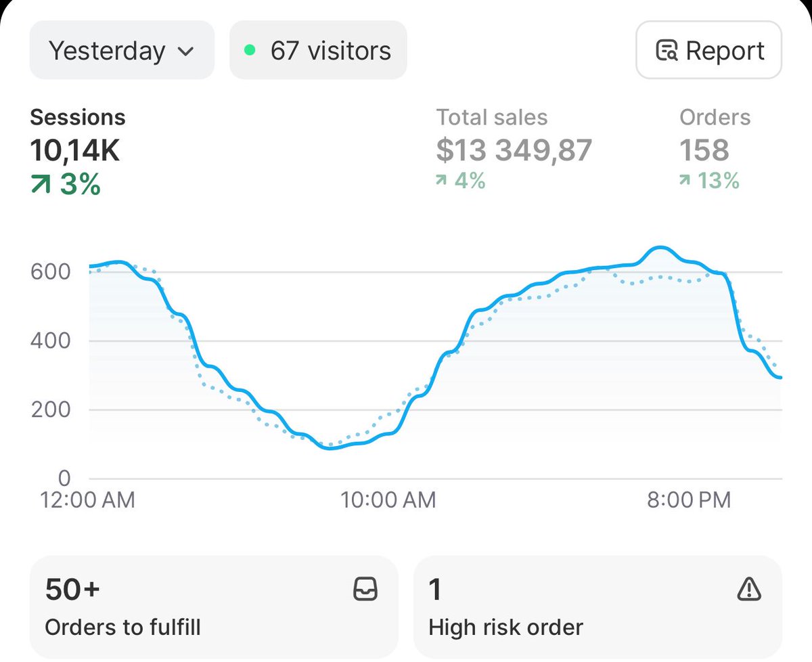The image size is (812, 662).
Task: Click the Orders count showing 158
Action: coord(702,150)
